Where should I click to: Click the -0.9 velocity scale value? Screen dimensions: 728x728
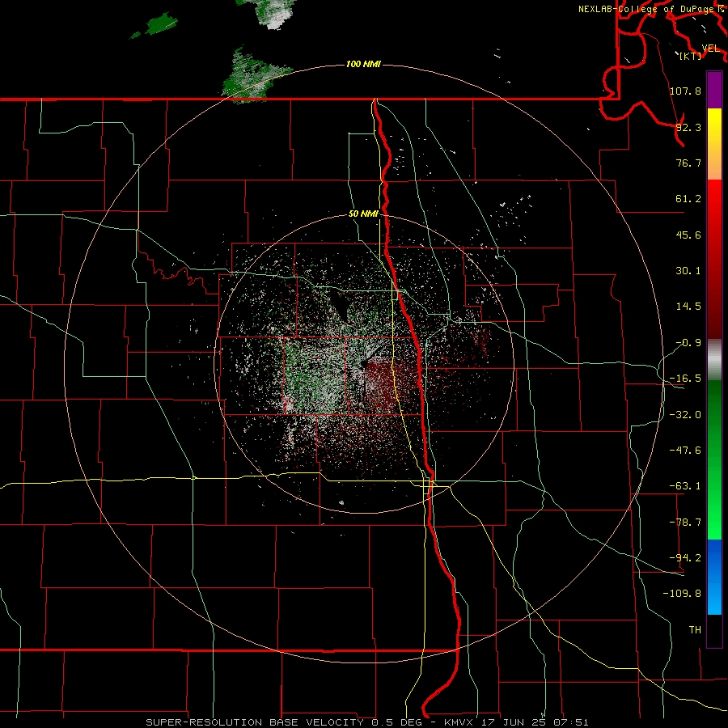click(688, 343)
